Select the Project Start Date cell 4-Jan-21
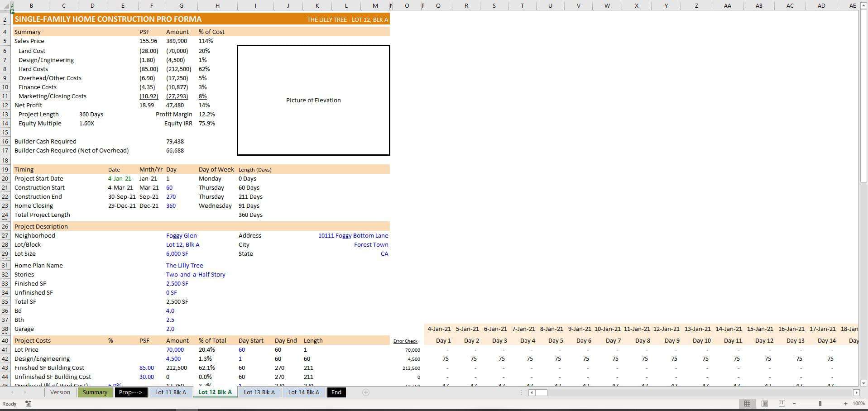The height and width of the screenshot is (411, 868). [x=120, y=179]
